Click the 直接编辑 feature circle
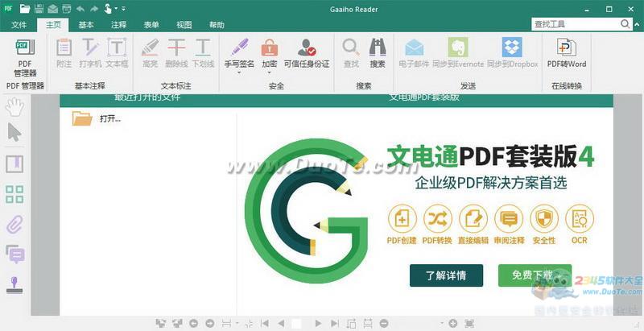The image size is (644, 331). click(473, 219)
